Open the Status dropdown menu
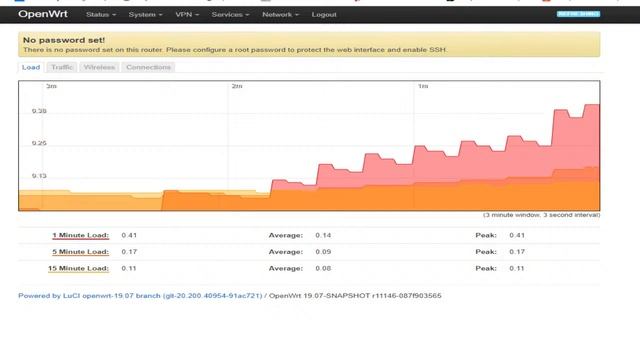The width and height of the screenshot is (640, 360). [x=101, y=15]
